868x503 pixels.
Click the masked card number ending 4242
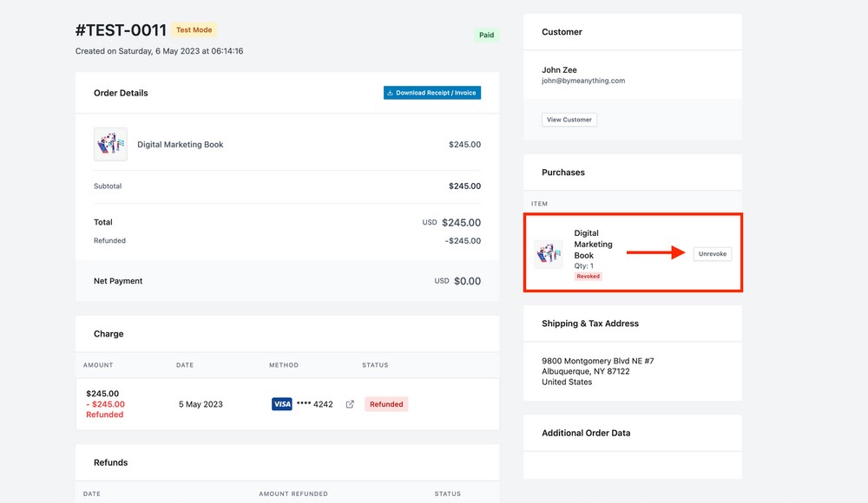314,404
